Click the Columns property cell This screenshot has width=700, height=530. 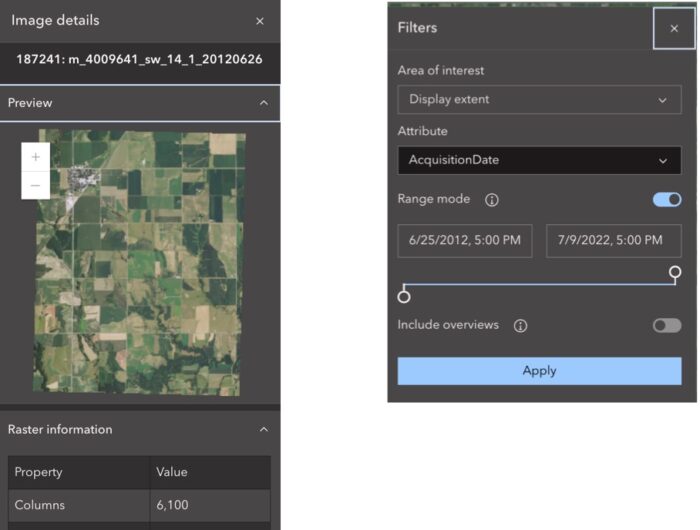pyautogui.click(x=79, y=505)
